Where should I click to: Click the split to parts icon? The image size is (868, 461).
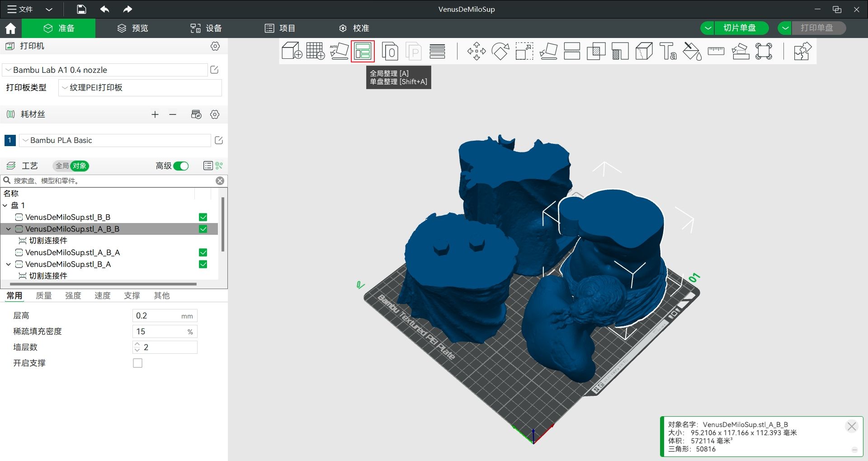[x=414, y=51]
